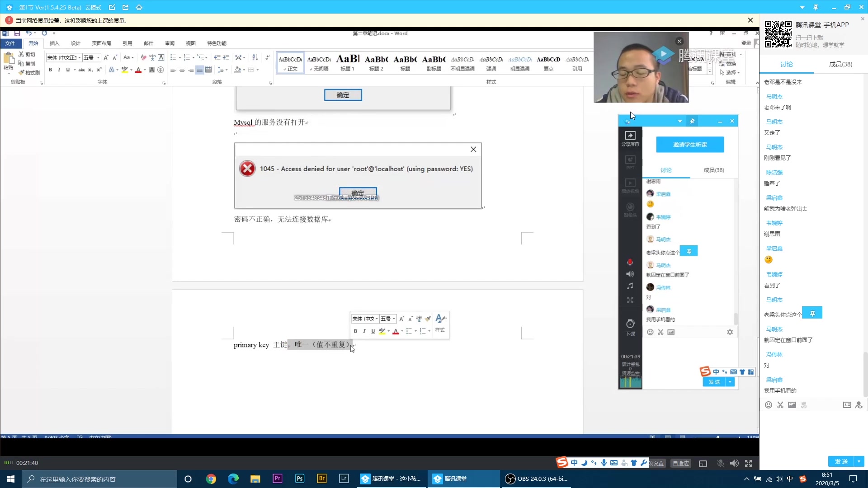868x488 pixels.
Task: Click the music note icon
Action: tap(630, 286)
